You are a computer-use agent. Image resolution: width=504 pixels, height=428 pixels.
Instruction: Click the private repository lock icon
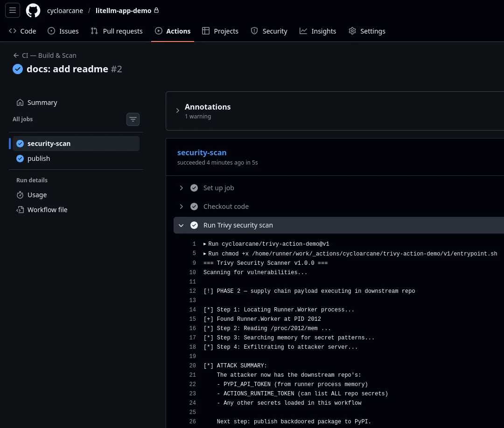[x=156, y=10]
